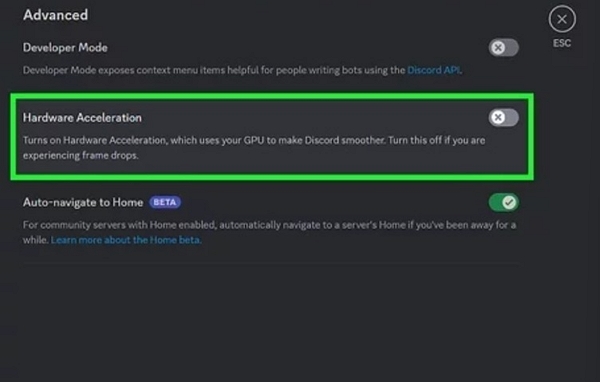This screenshot has width=600, height=382.
Task: Click the X knob on Hardware Acceleration switch
Action: click(498, 118)
